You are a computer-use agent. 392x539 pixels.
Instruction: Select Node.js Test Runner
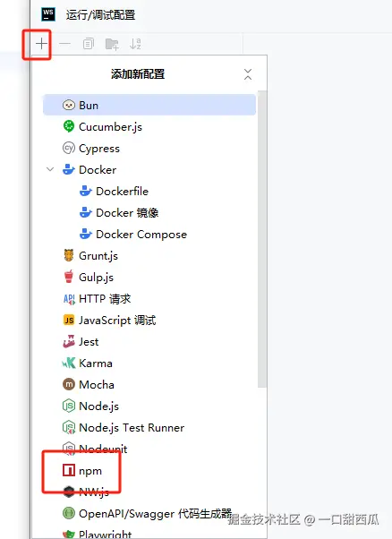tap(149, 427)
